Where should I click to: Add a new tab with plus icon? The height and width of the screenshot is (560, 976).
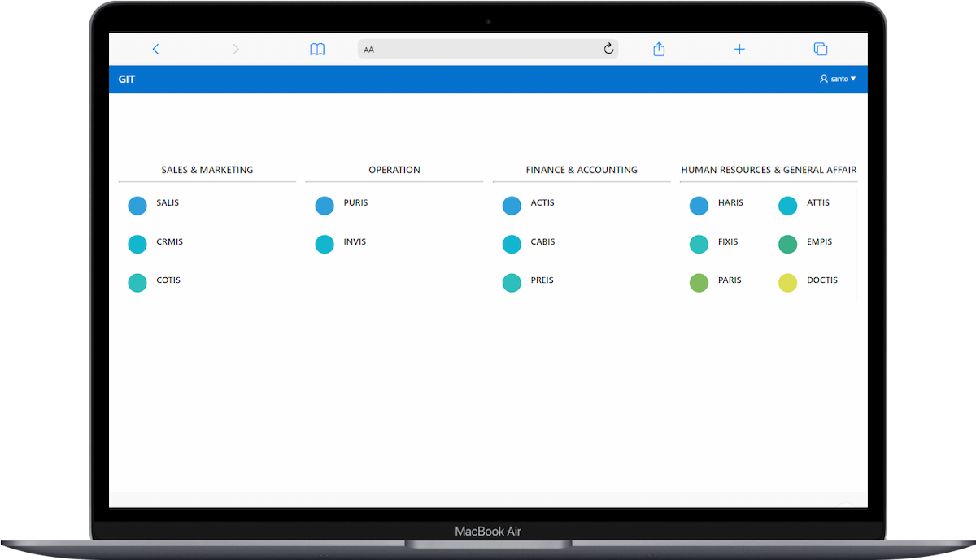[x=739, y=49]
